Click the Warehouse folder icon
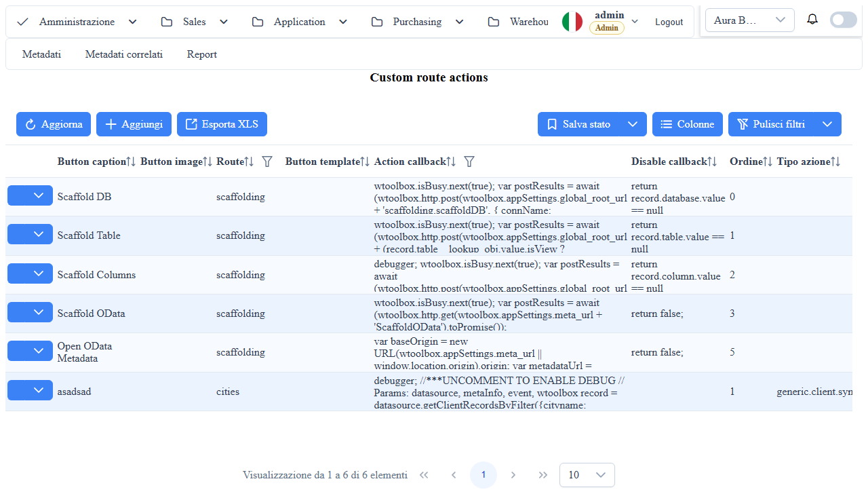Image resolution: width=868 pixels, height=494 pixels. click(x=494, y=22)
